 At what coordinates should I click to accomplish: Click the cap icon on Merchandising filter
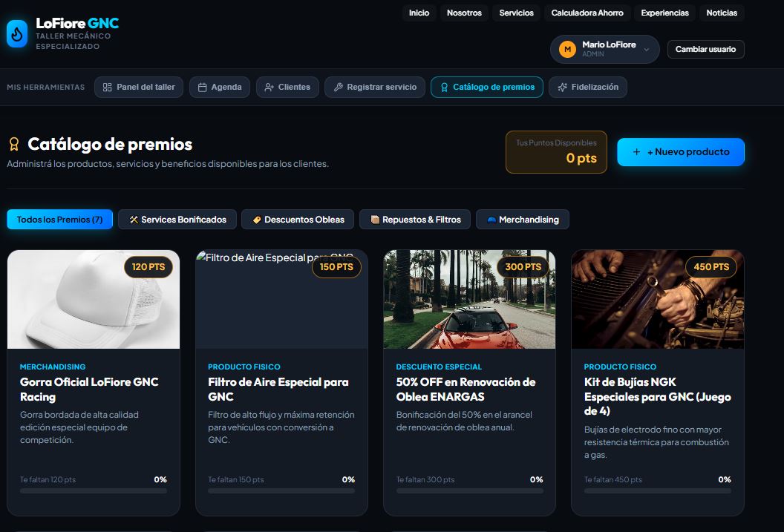point(491,220)
